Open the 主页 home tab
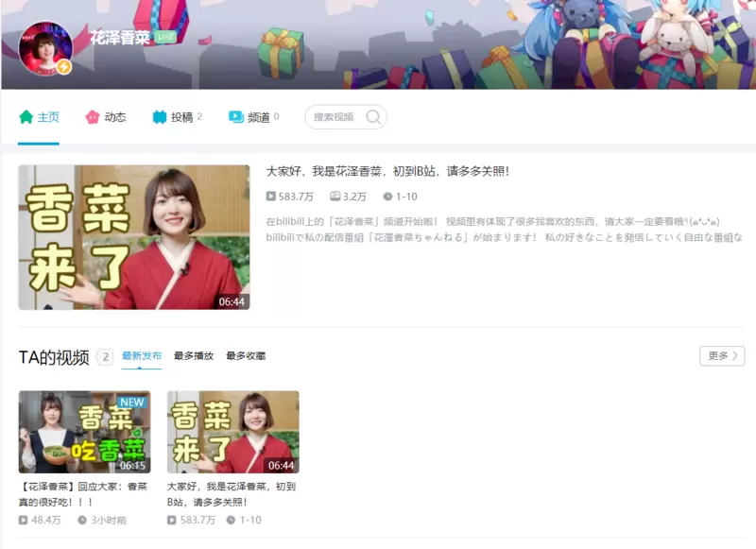 (39, 117)
